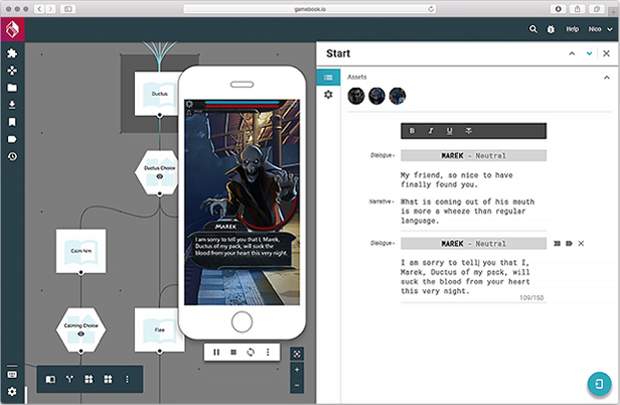Select the Ductus Choice hexagon node
Viewport: 620px width, 405px height.
coord(157,172)
